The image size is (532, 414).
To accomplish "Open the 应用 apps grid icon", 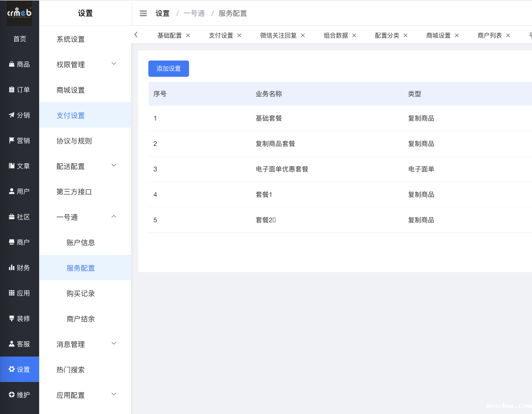I will pos(12,293).
